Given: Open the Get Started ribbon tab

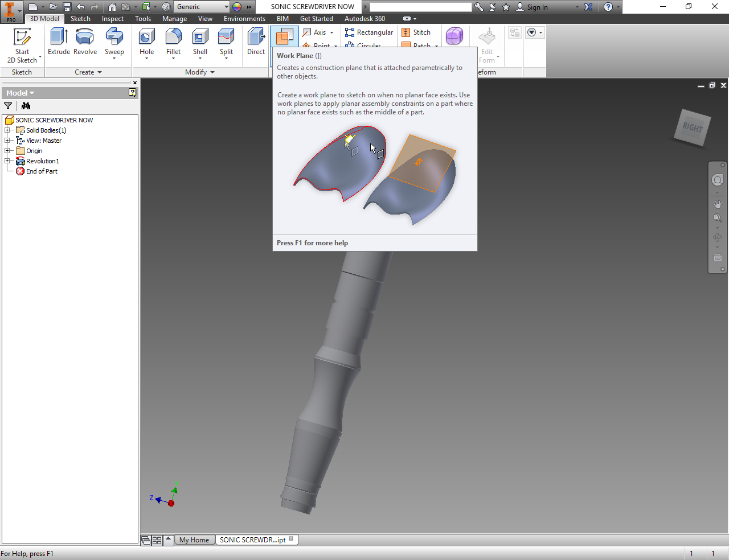Looking at the screenshot, I should click(317, 19).
